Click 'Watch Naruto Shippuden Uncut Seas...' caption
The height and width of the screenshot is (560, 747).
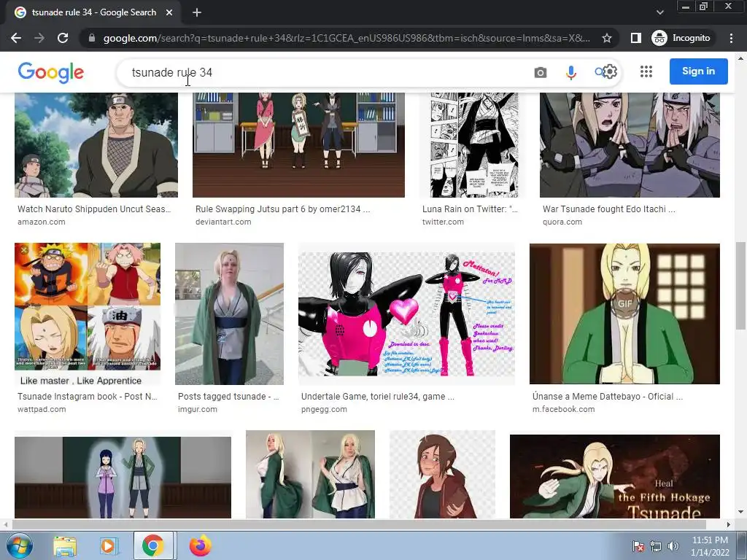pyautogui.click(x=94, y=209)
